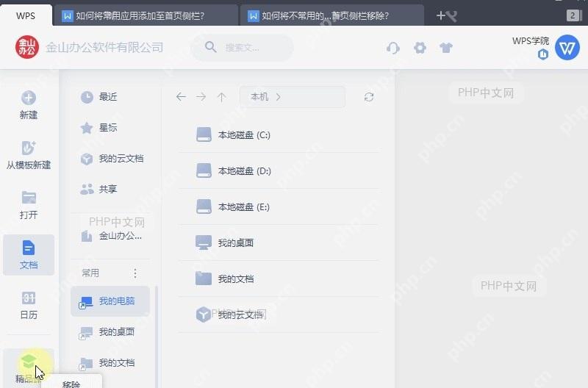
Task: Click the 精品课 icon in sidebar
Action: [x=29, y=362]
